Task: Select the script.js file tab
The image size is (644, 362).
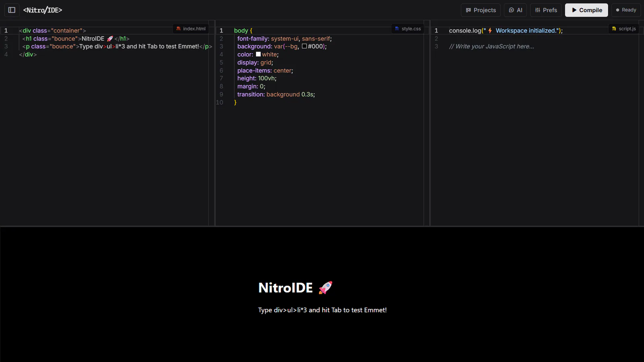Action: [623, 29]
